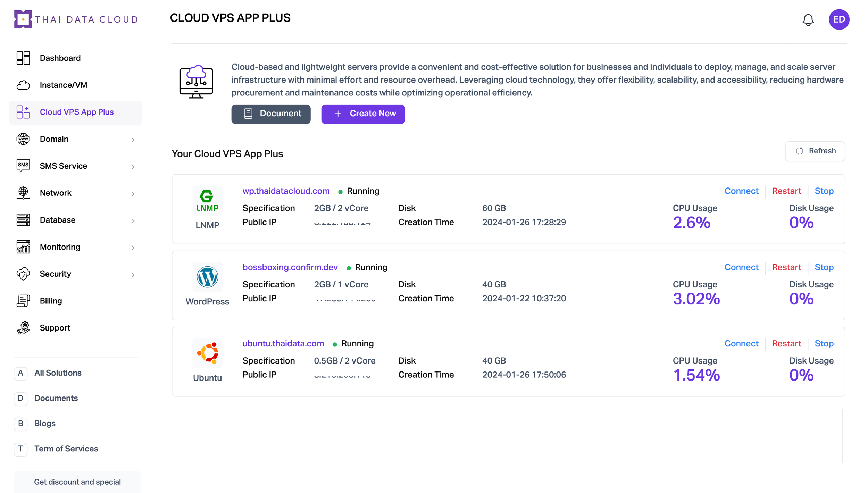Click the B badge for Blogs
The height and width of the screenshot is (493, 868).
point(20,424)
